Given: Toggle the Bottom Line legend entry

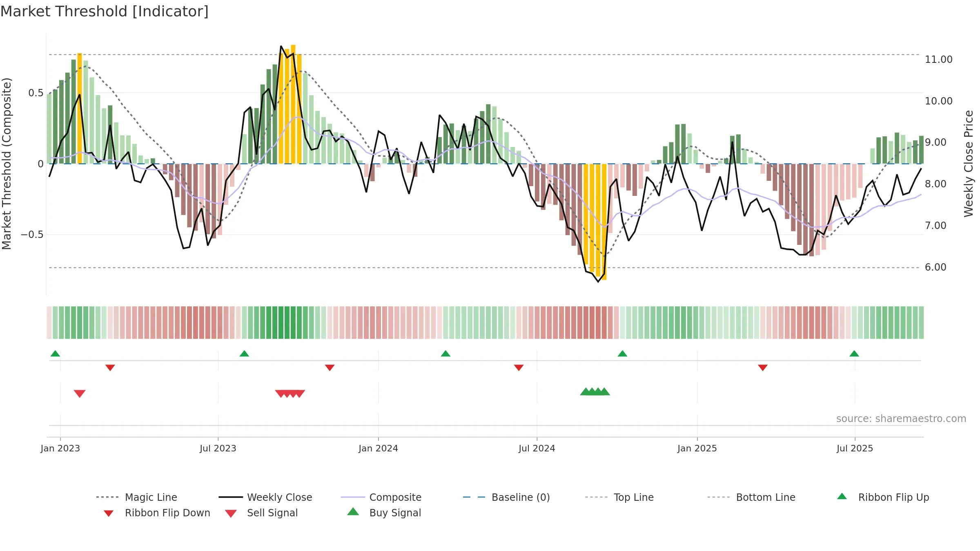Looking at the screenshot, I should click(752, 497).
